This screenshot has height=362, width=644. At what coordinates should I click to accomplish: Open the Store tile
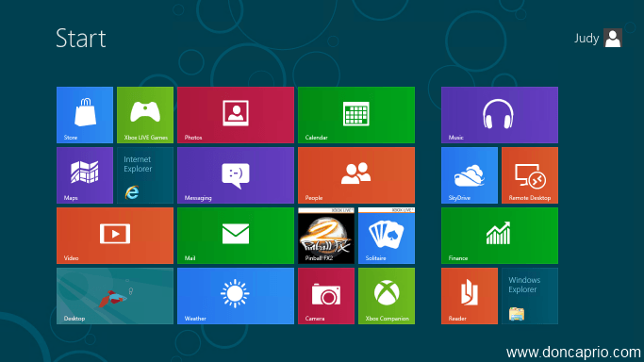85,115
